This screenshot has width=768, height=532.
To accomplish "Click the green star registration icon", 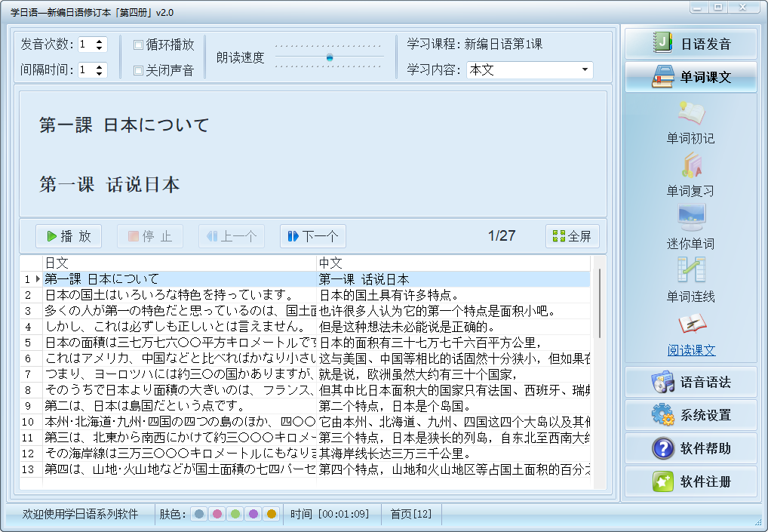I will pyautogui.click(x=662, y=481).
